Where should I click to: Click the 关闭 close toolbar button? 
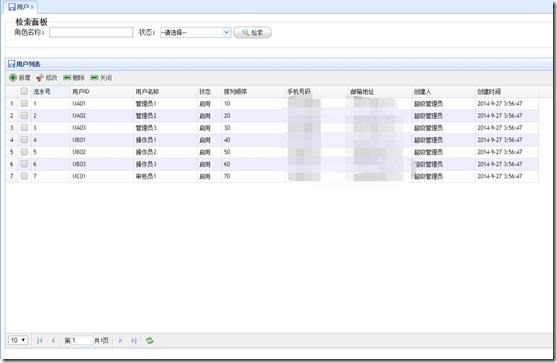point(101,77)
